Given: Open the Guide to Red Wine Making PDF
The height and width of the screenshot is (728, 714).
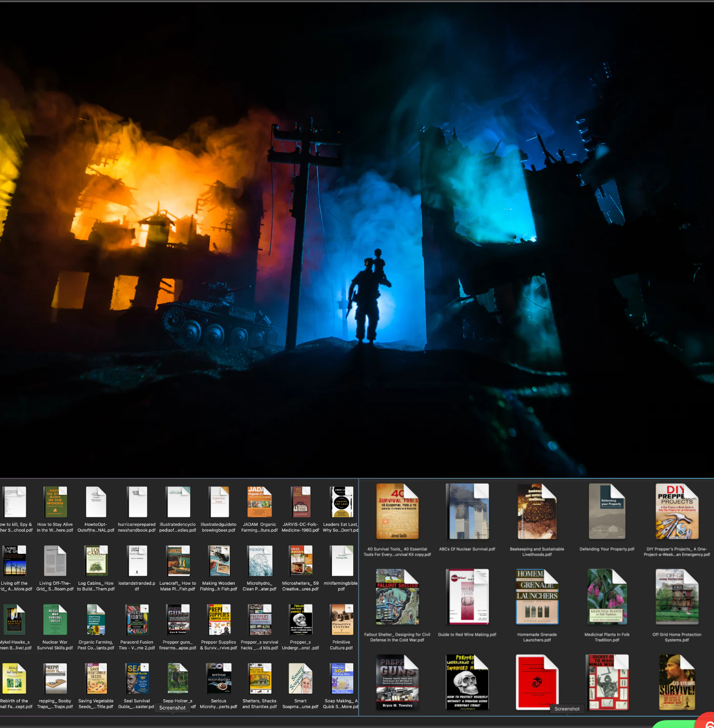Looking at the screenshot, I should point(467,597).
